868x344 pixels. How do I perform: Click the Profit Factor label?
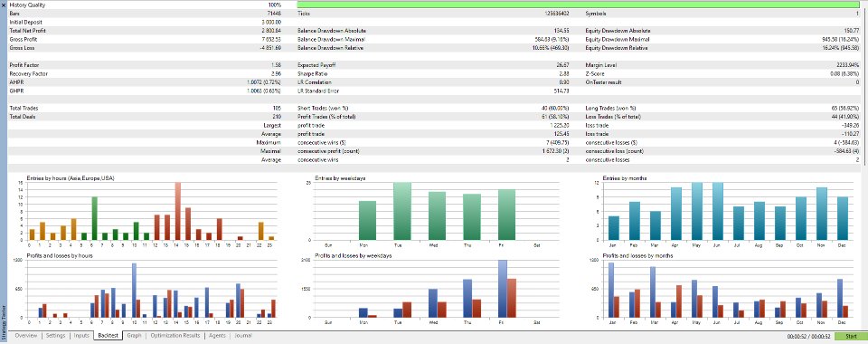point(24,65)
